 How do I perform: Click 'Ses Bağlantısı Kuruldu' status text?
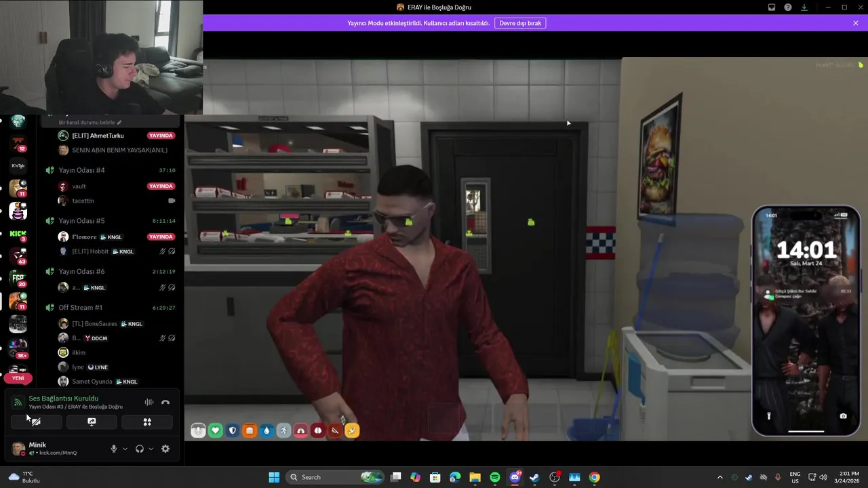64,399
